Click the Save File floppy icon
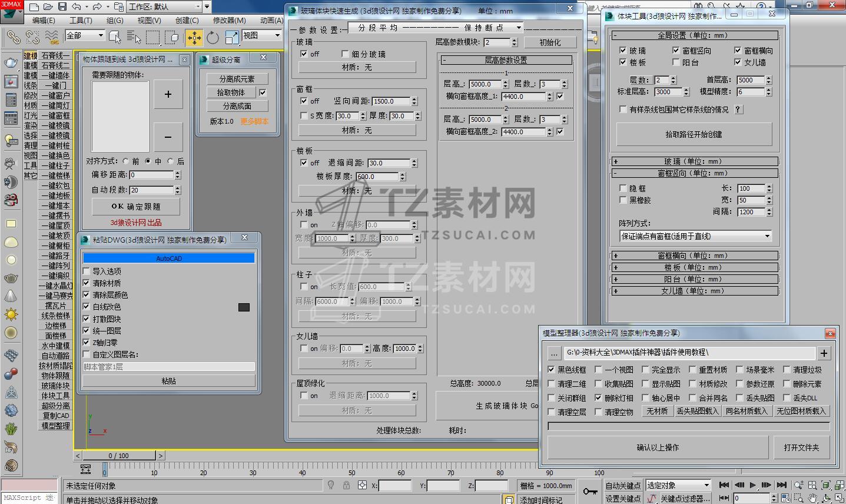 pos(62,7)
